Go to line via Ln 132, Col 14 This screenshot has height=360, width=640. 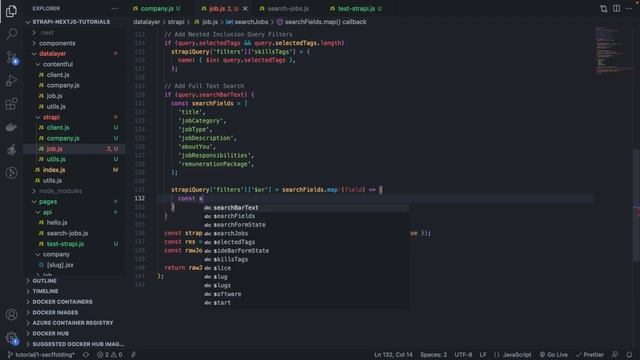pos(393,355)
